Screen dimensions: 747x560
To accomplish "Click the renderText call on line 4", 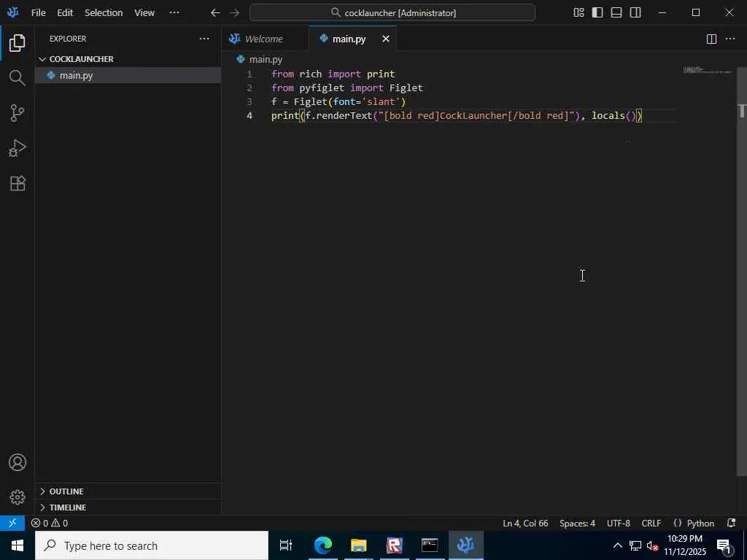I will coord(344,115).
